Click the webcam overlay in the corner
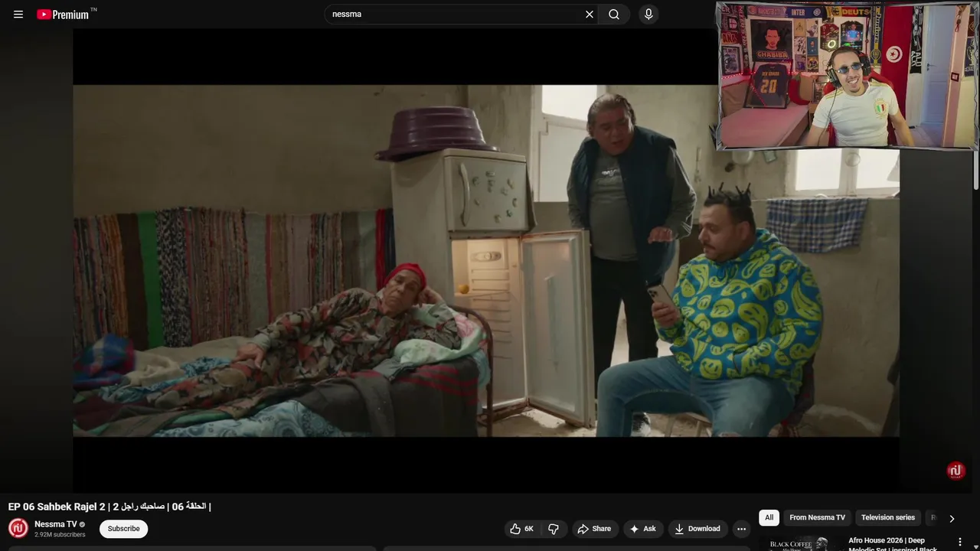Image resolution: width=980 pixels, height=551 pixels. 847,76
